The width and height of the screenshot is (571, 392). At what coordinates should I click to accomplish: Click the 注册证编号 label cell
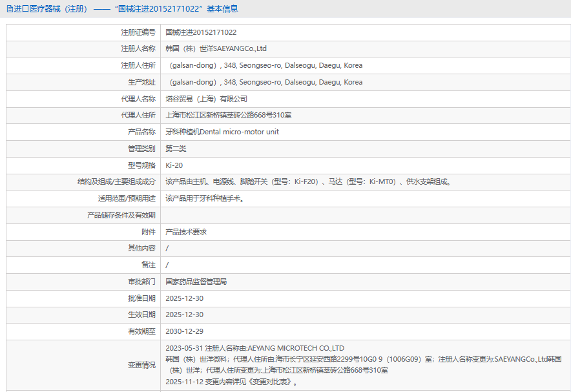[x=138, y=32]
